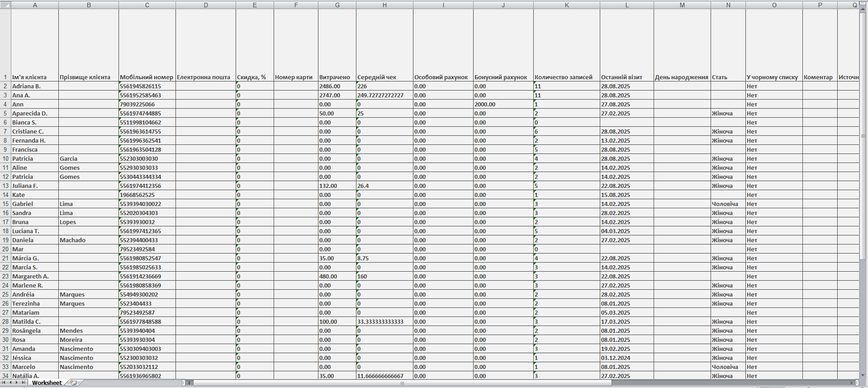This screenshot has height=388, width=868.
Task: Select the Worksheet sheet tab
Action: pos(47,383)
